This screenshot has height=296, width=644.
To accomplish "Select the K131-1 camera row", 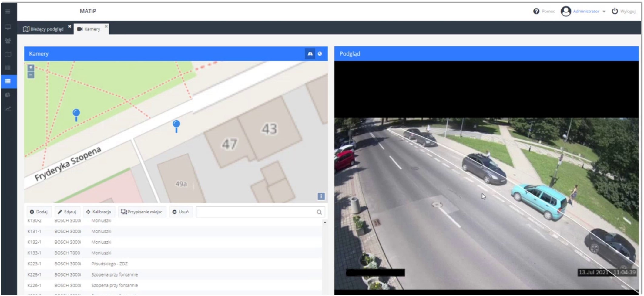I will point(173,231).
